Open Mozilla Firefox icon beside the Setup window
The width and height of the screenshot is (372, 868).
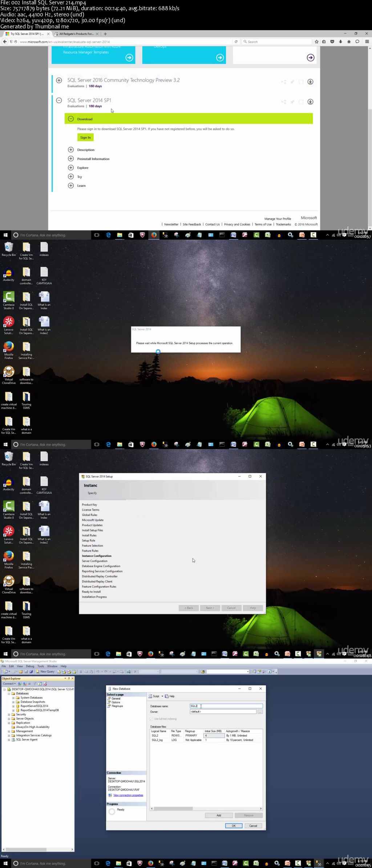coord(9,559)
